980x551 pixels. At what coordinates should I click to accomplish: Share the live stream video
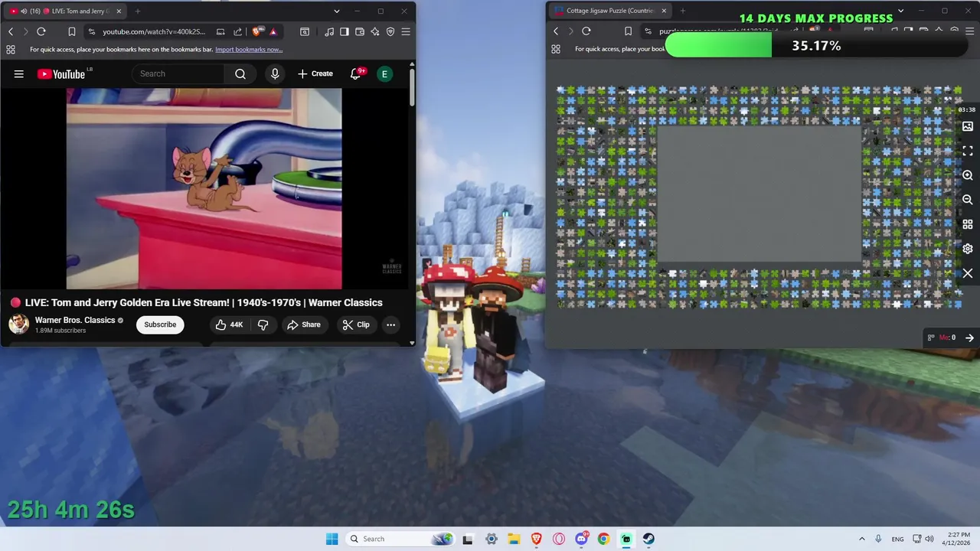(304, 324)
